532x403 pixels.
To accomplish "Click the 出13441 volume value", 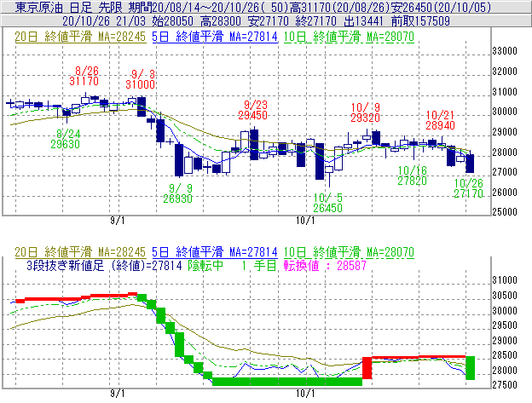I will 364,21.
